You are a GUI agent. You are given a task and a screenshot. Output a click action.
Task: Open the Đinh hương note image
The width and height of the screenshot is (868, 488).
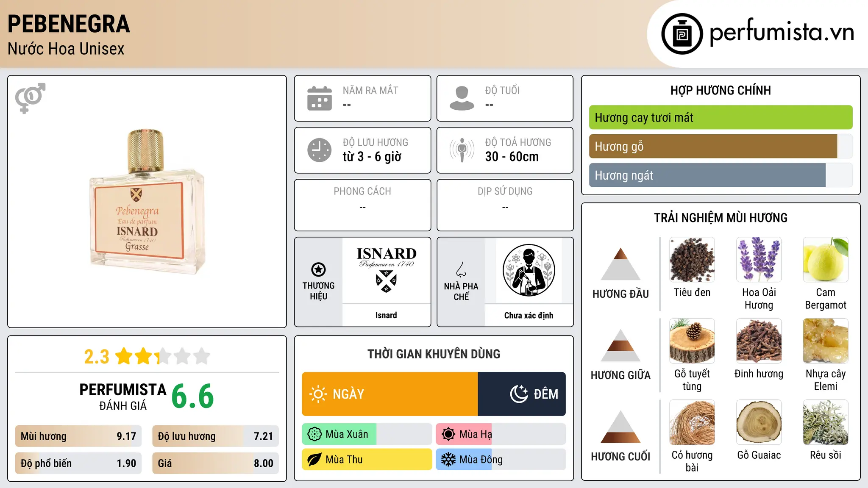coord(759,341)
